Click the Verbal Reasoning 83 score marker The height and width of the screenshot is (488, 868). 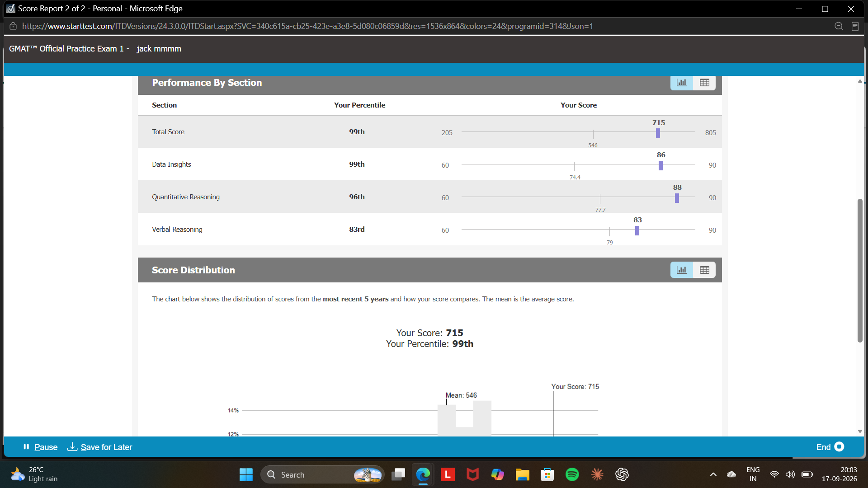(637, 230)
